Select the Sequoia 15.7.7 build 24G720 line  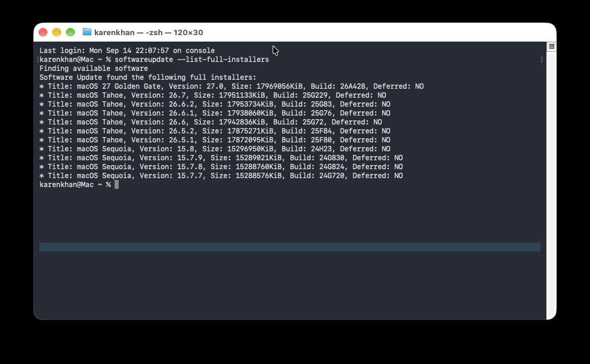221,176
